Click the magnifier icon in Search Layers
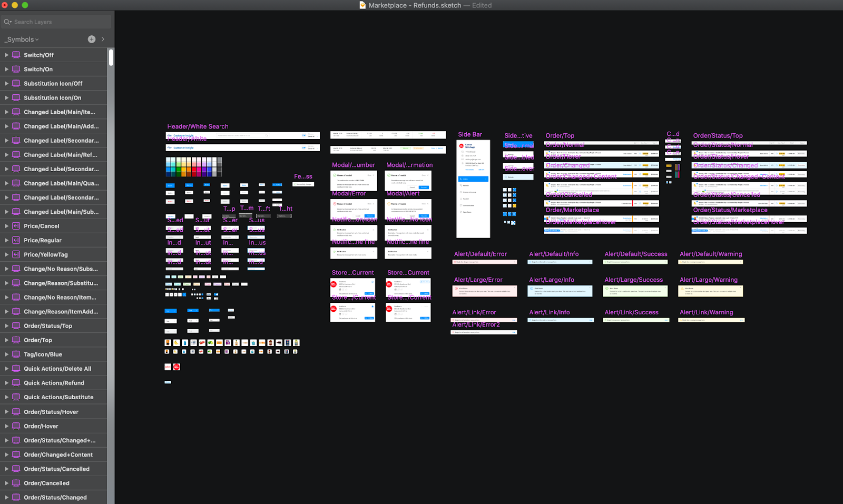The image size is (843, 504). click(7, 22)
